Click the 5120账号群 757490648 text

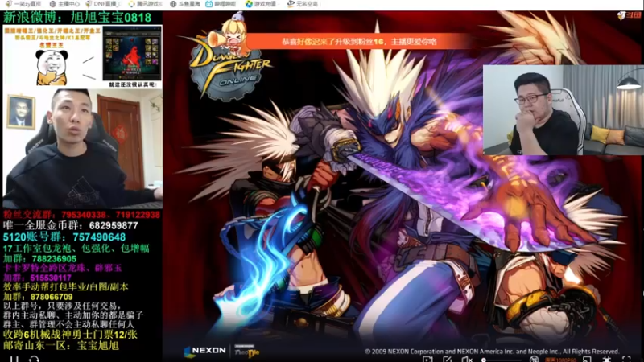click(64, 237)
